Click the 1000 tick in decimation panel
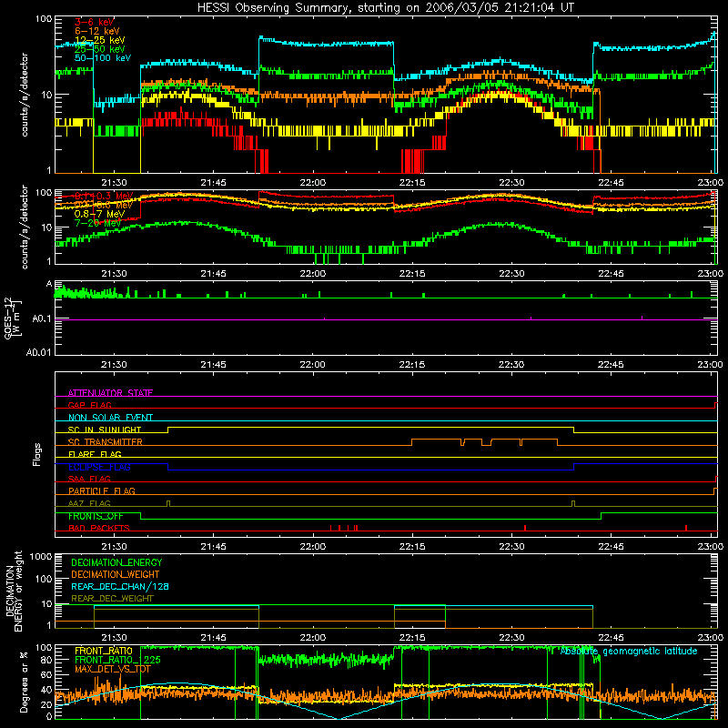This screenshot has width=728, height=728. (x=41, y=556)
